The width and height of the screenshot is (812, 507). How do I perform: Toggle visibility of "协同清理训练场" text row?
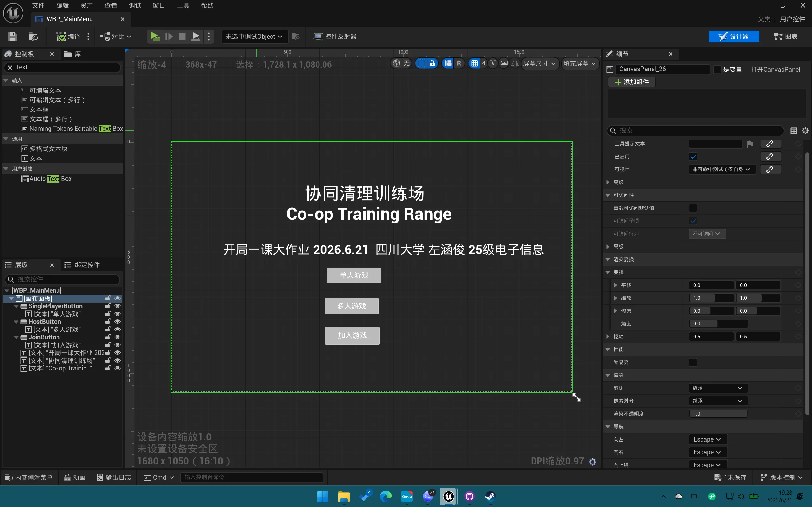117,360
